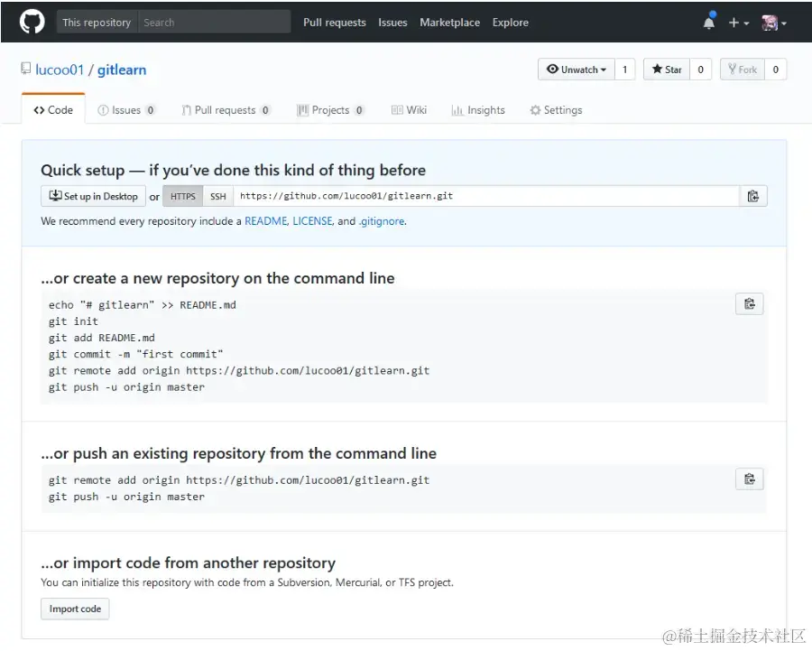Click Set up in Desktop button
812x651 pixels.
93,196
